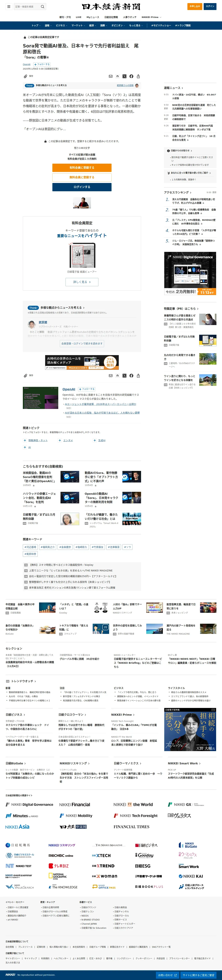Click the Facebook icon above OpenAI profile
The height and width of the screenshot is (980, 222).
[x=131, y=375]
